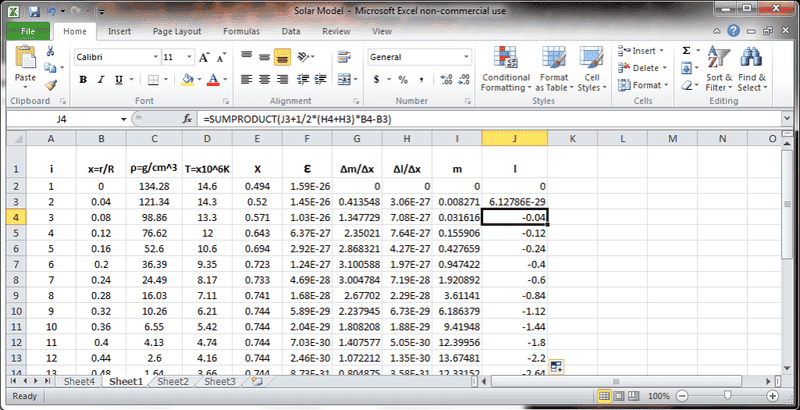Open Format as Table gallery
The height and width of the screenshot is (410, 800).
(554, 69)
